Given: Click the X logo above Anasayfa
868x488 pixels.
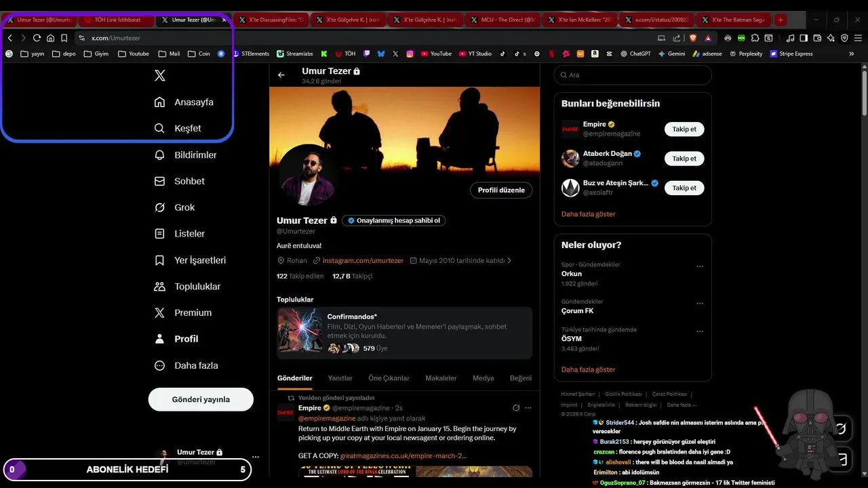Looking at the screenshot, I should click(160, 75).
